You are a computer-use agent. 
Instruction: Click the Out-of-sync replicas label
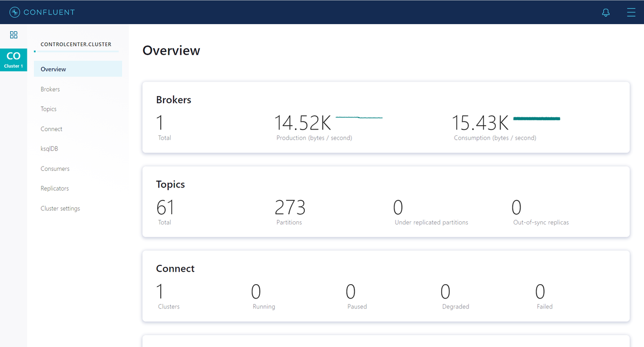(541, 222)
